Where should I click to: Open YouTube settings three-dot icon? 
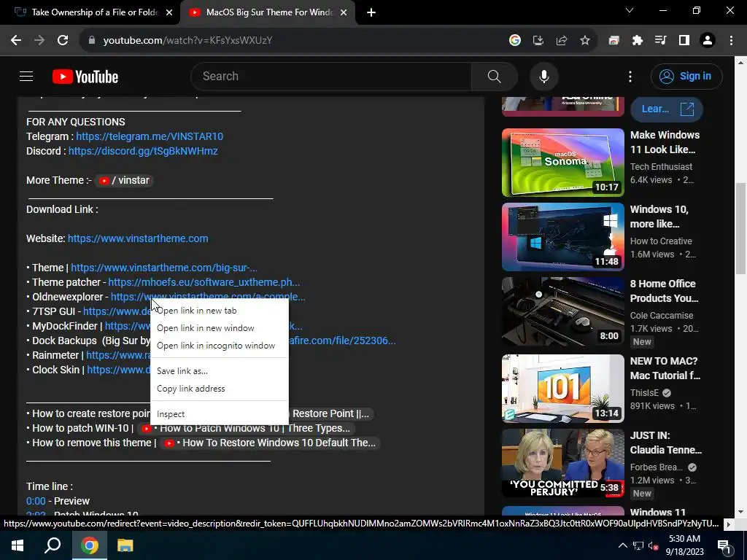630,76
